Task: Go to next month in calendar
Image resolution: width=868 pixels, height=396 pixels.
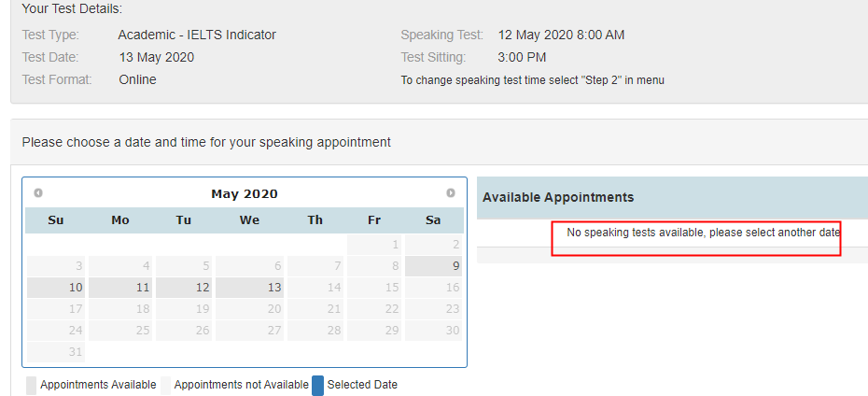Action: (451, 193)
